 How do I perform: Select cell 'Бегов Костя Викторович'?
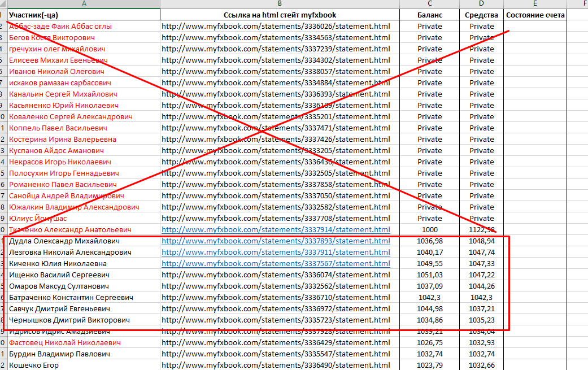coord(84,37)
